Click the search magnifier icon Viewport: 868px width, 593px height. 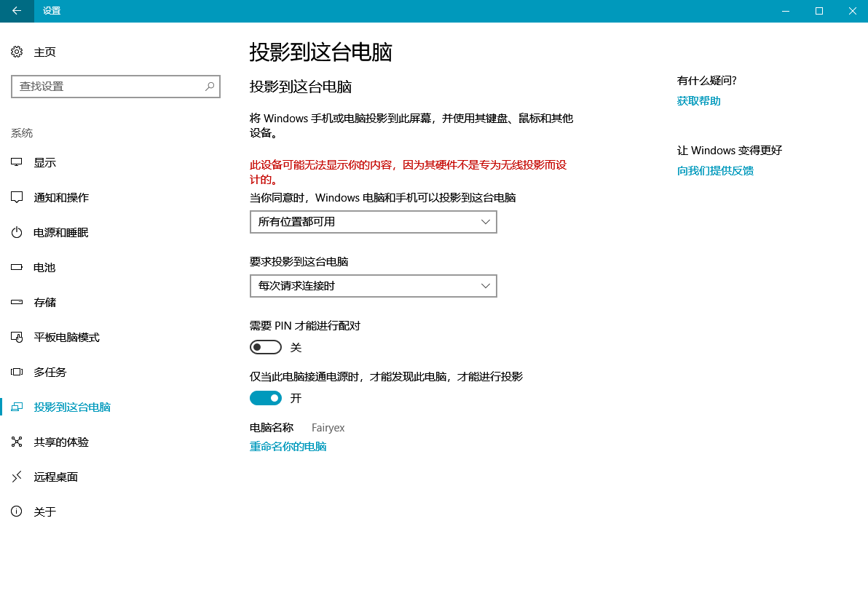click(x=209, y=86)
